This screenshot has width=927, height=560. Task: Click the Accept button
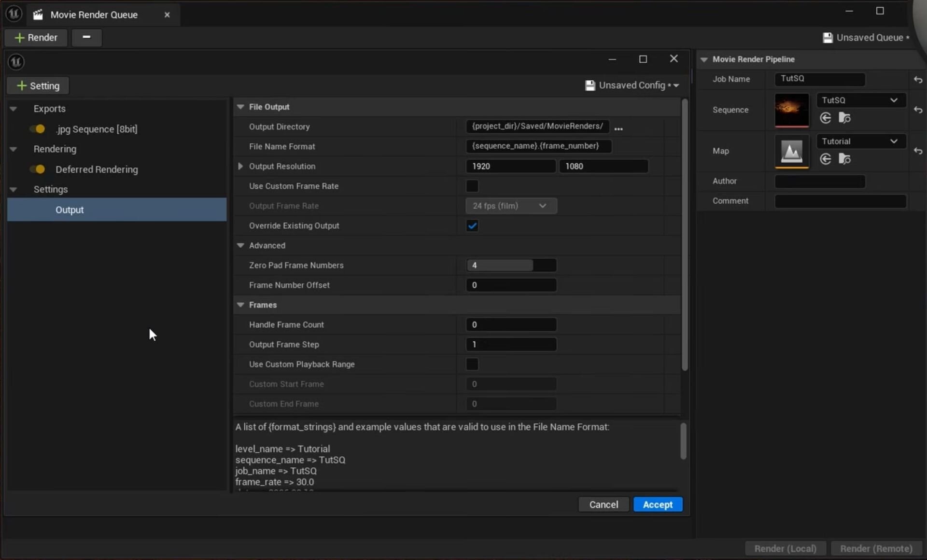(x=657, y=504)
